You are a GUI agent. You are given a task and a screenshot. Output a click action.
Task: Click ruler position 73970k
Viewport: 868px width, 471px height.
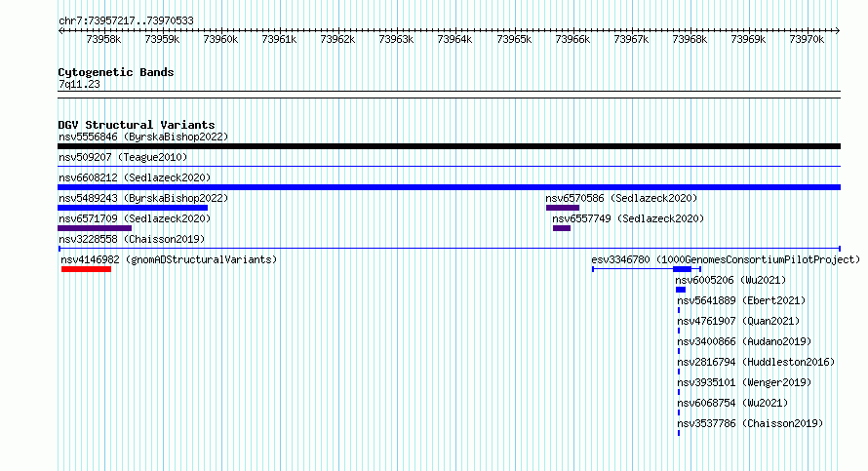[807, 39]
